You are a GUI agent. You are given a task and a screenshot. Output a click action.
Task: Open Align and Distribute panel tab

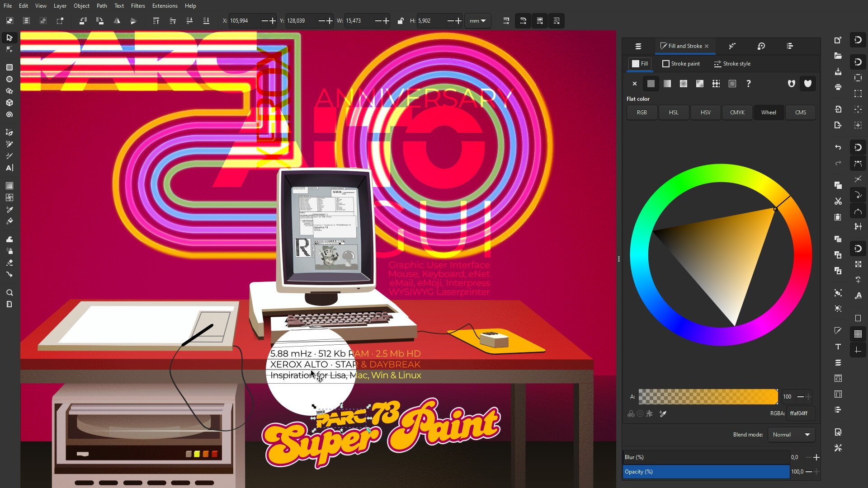(x=790, y=46)
